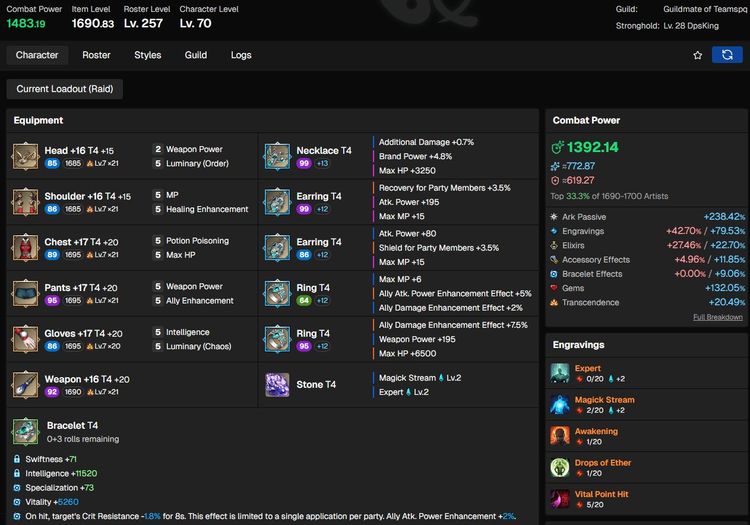Select the Weapon equipment icon

coord(25,386)
